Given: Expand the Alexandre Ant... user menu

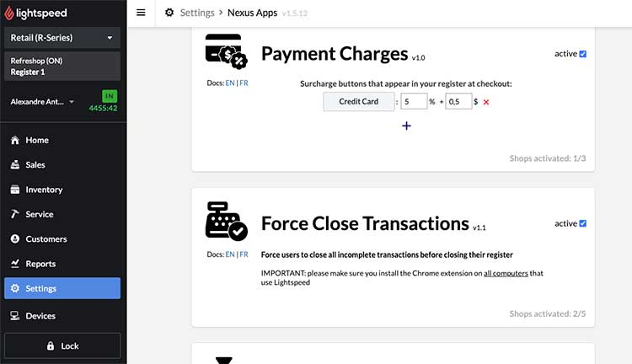Looking at the screenshot, I should point(42,102).
